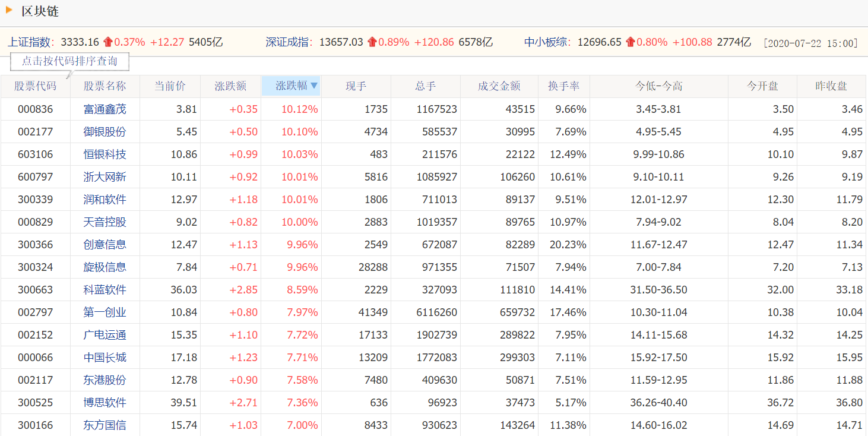Sort by 今开盘 column header
This screenshot has width=868, height=436.
coord(763,86)
